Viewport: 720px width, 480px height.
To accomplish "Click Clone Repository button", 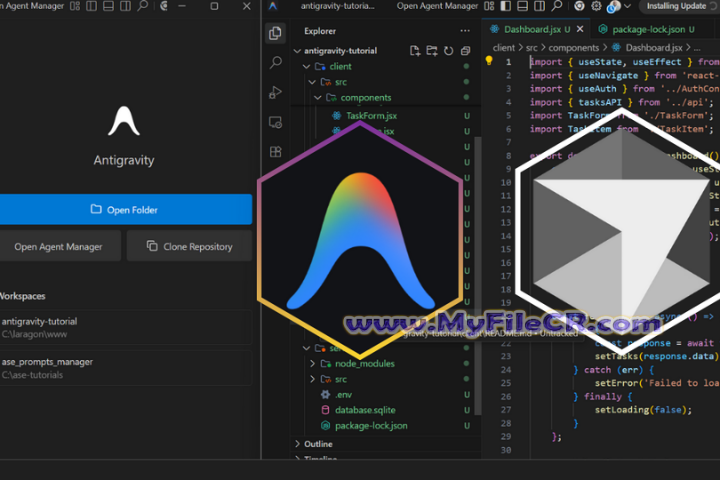I will tap(189, 247).
